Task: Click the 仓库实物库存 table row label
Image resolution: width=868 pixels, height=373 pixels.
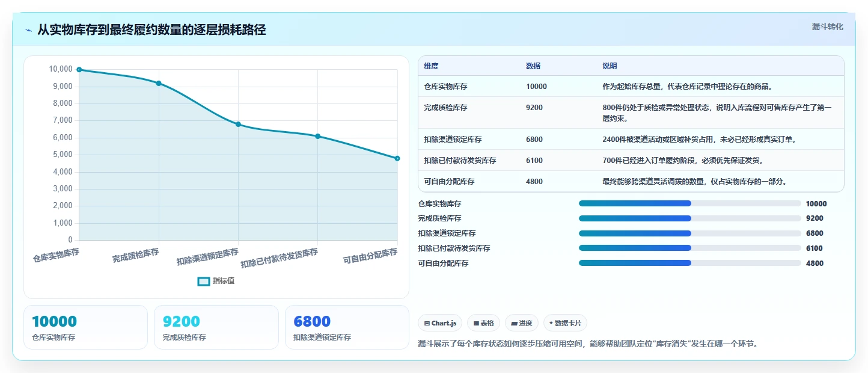Action: coord(445,87)
